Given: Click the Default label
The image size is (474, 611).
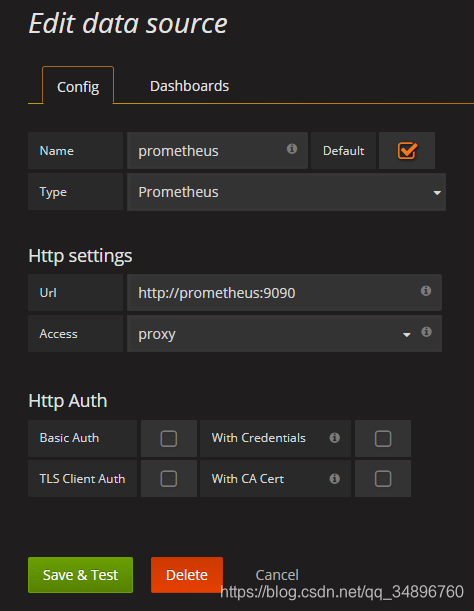Looking at the screenshot, I should coord(343,151).
